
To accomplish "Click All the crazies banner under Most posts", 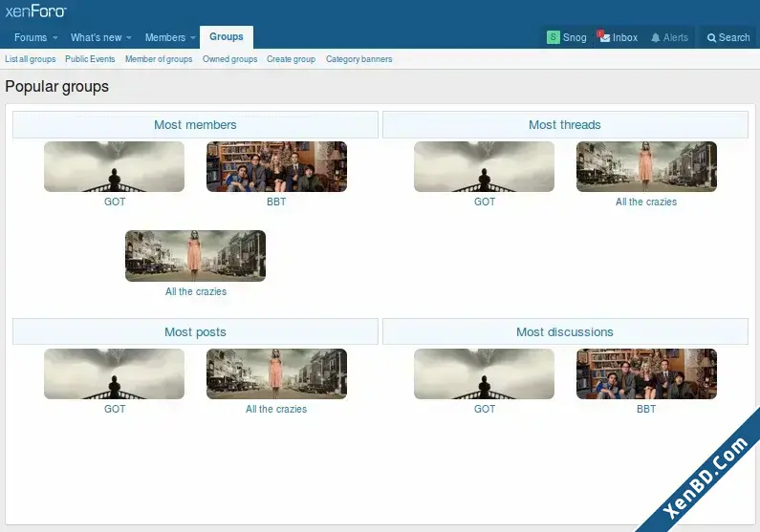I will pyautogui.click(x=276, y=373).
